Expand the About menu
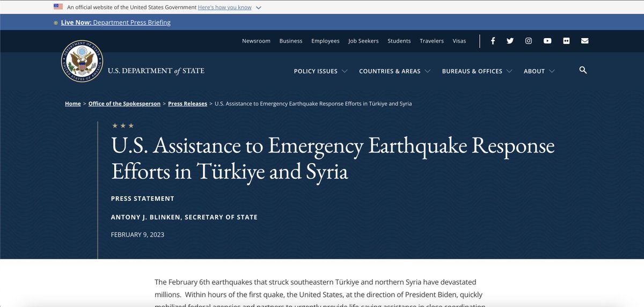Viewport: 644px width, 307px height. coord(539,71)
